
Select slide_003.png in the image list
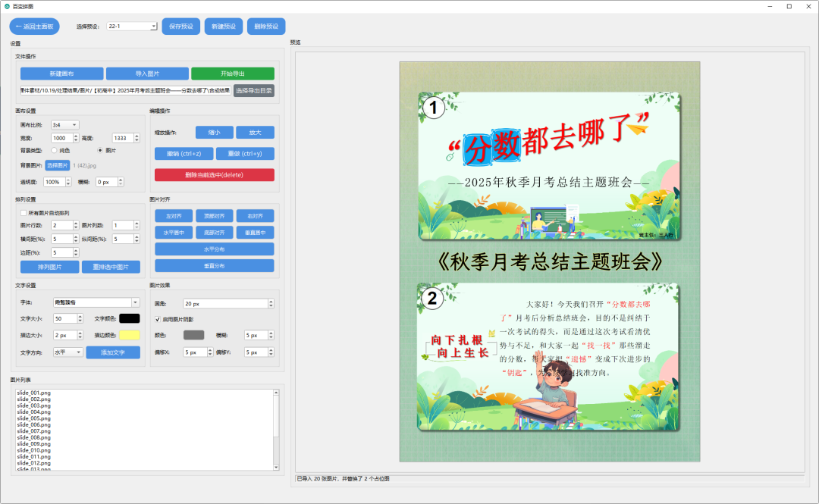(33, 405)
